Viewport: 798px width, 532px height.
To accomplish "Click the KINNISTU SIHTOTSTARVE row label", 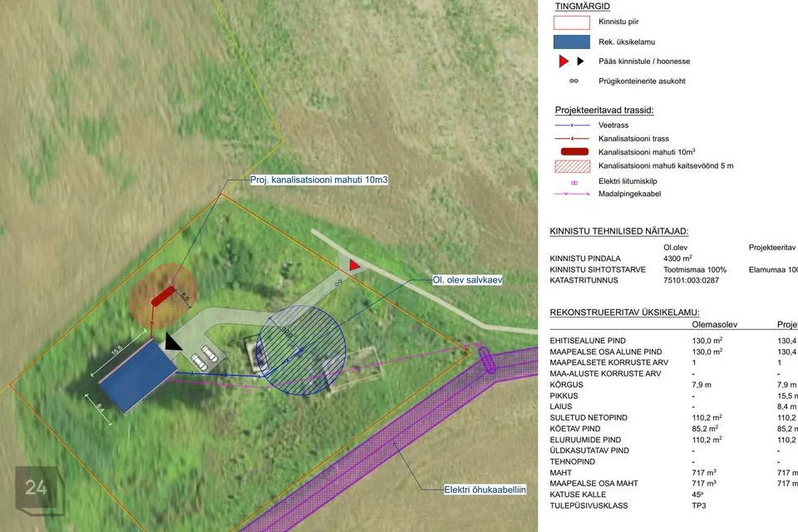I will pyautogui.click(x=598, y=270).
